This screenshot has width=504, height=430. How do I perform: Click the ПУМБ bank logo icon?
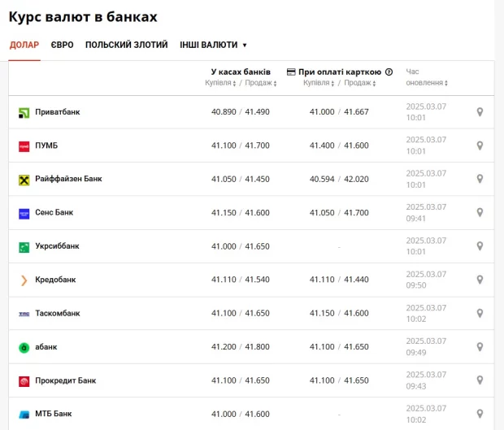coord(24,146)
